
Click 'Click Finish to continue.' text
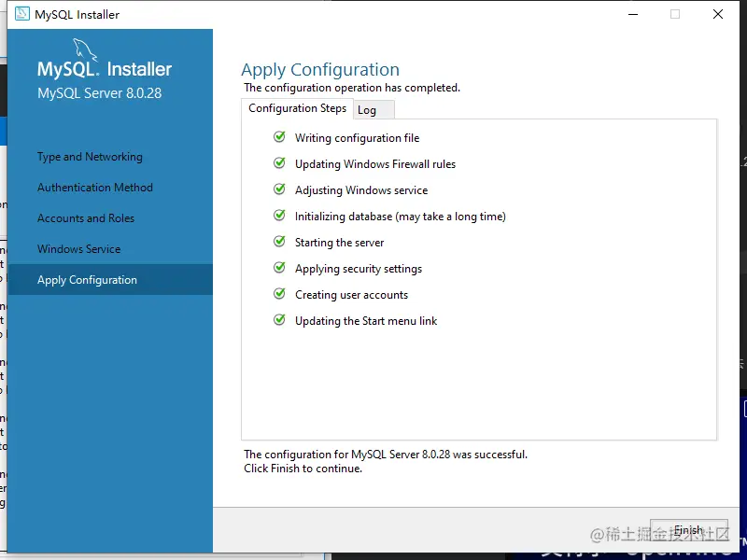pyautogui.click(x=303, y=469)
